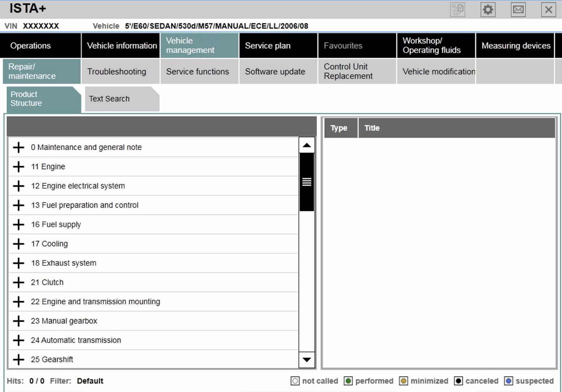Click the 'minimized' yellow legend indicator
562x392 pixels.
click(403, 381)
